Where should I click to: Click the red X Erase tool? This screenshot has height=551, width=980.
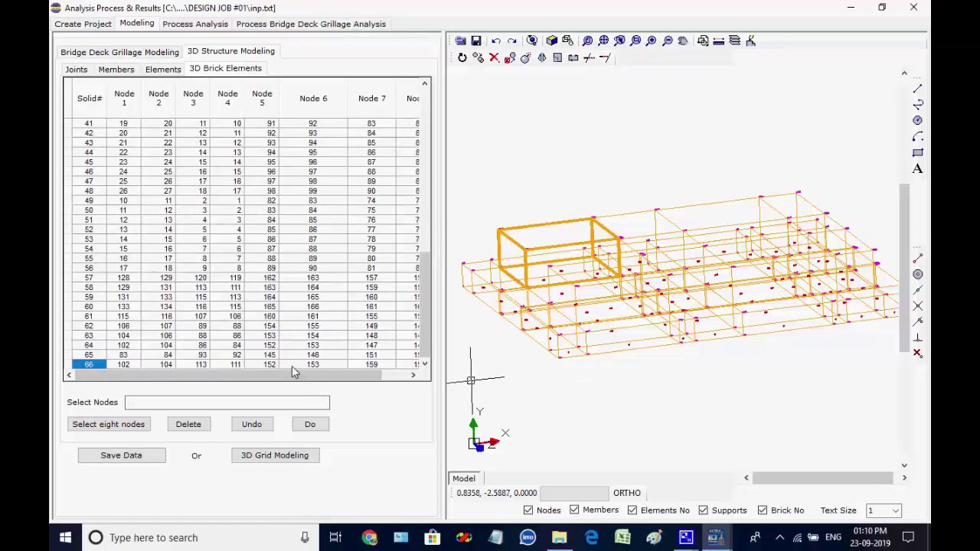pos(494,58)
